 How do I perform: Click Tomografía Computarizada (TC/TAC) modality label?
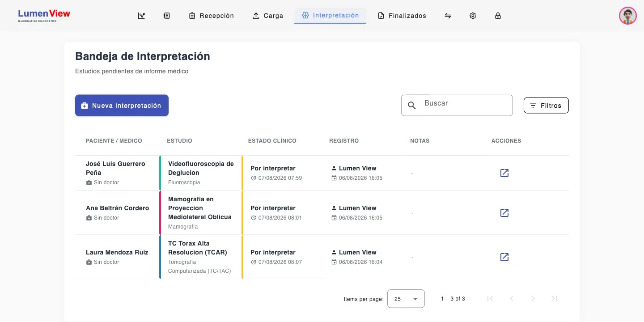tap(199, 267)
